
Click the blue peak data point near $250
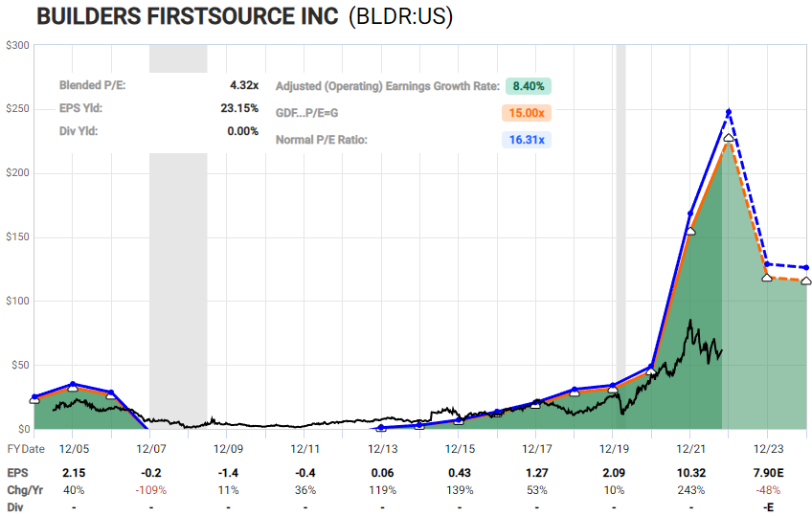729,112
